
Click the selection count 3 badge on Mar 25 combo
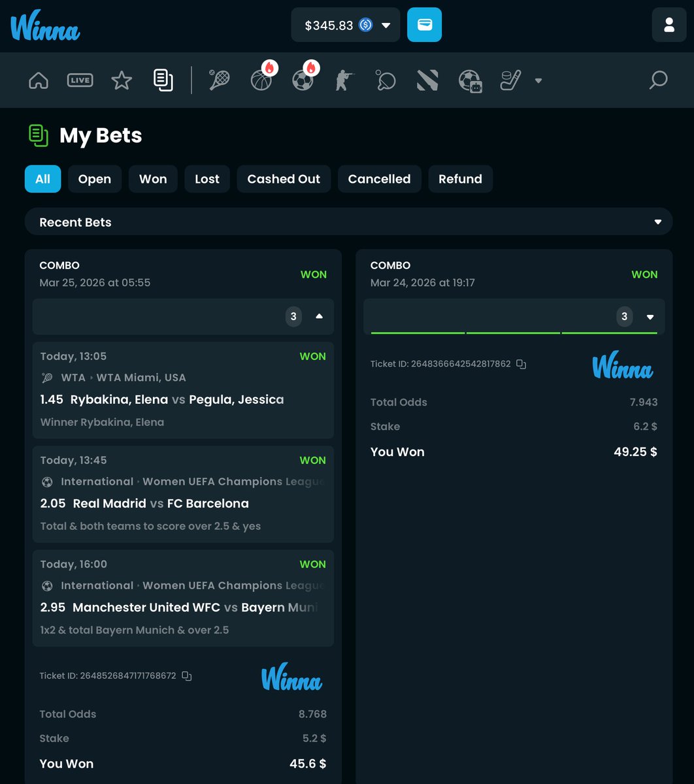pos(293,316)
